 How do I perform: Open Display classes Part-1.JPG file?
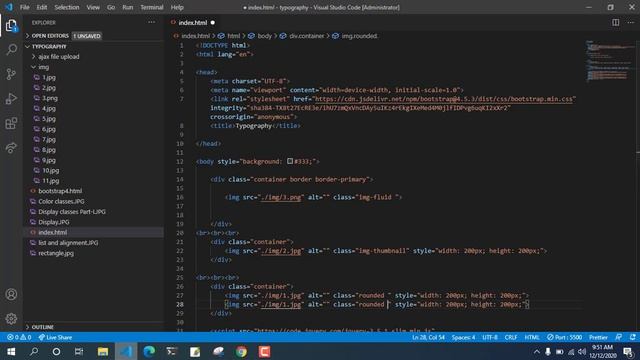coord(72,211)
